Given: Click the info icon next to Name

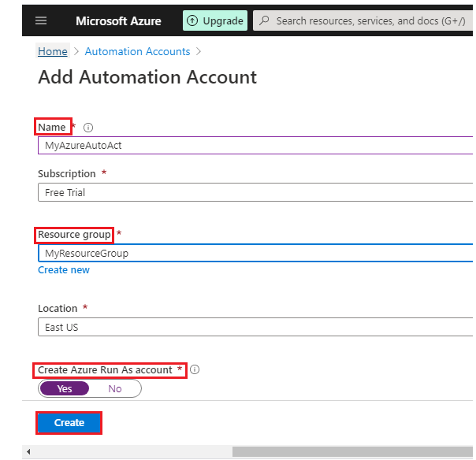Looking at the screenshot, I should pos(88,128).
